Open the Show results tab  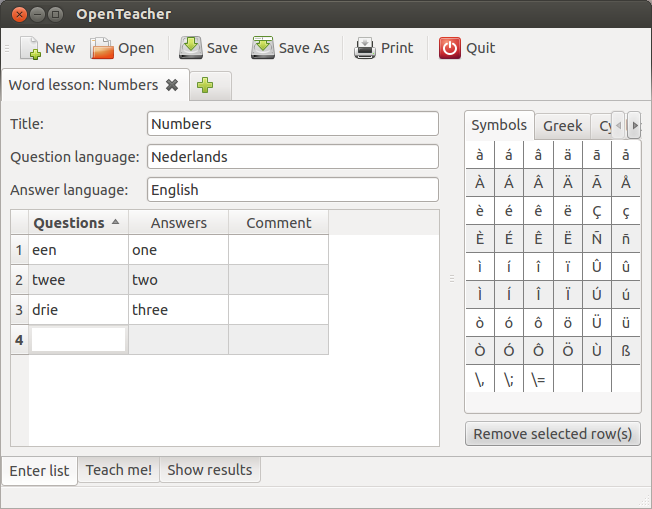[210, 470]
